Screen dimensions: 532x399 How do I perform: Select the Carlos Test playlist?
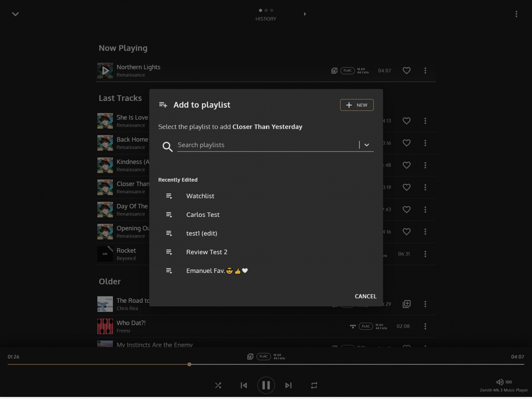pyautogui.click(x=203, y=214)
